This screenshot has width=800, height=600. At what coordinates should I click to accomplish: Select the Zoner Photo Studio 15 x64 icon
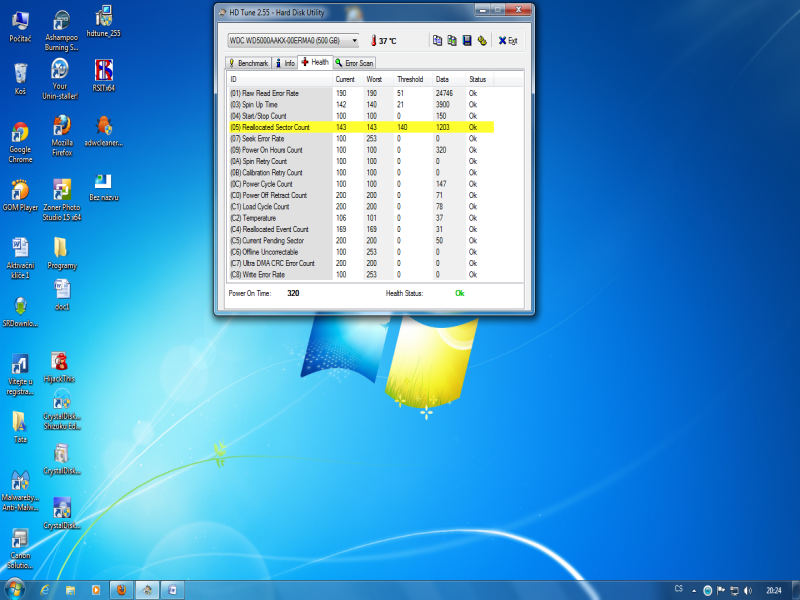(x=62, y=199)
